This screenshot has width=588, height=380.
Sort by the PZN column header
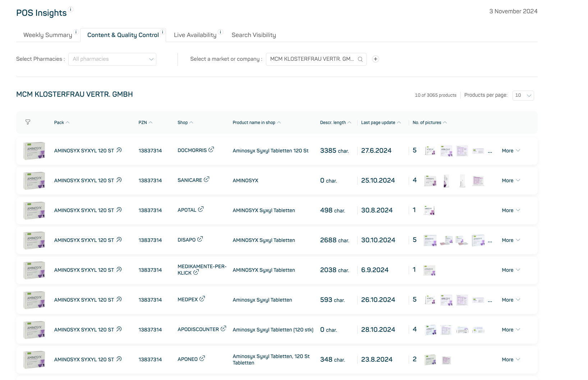(x=146, y=123)
